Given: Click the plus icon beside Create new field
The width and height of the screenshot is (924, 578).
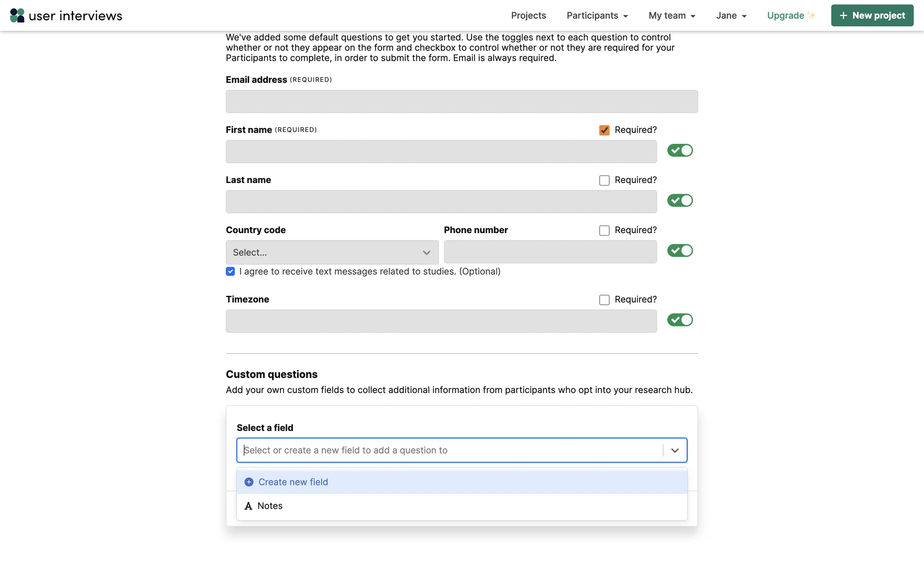Looking at the screenshot, I should point(249,482).
